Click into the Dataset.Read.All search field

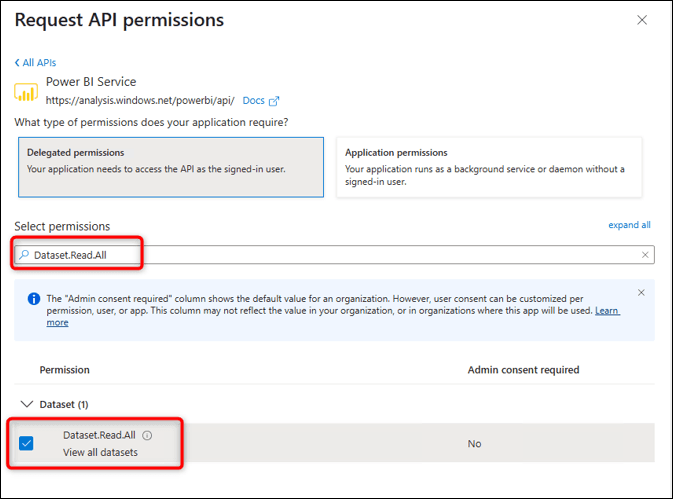(x=334, y=255)
